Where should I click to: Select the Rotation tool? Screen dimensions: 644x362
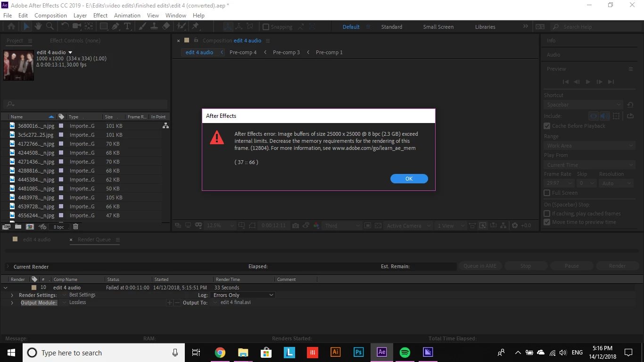tap(65, 27)
